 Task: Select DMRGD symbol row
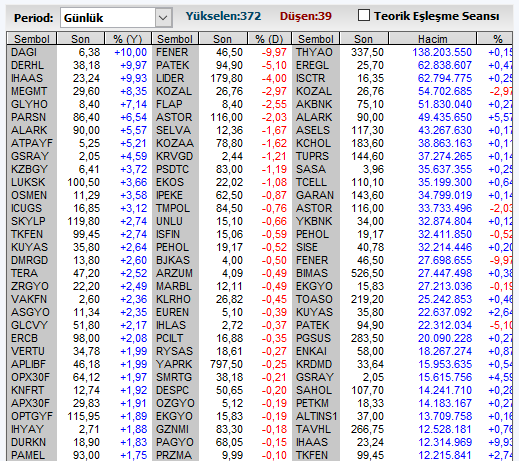29,260
